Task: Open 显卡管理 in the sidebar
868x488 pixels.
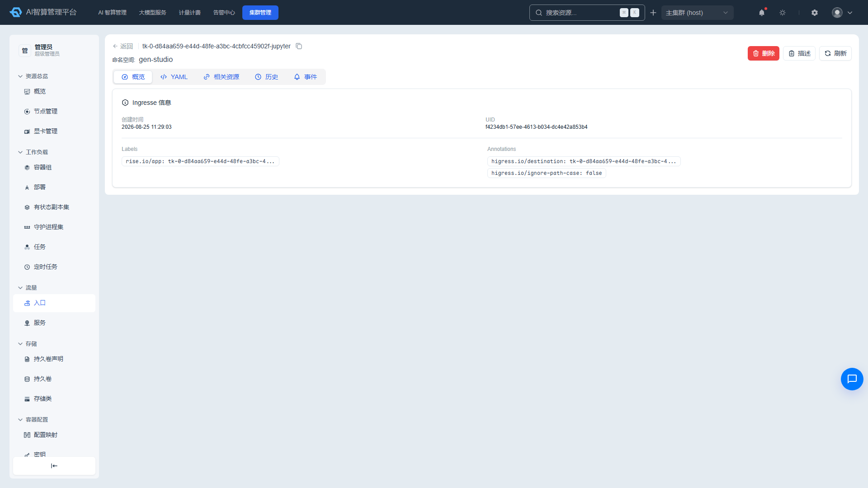Action: pos(54,131)
